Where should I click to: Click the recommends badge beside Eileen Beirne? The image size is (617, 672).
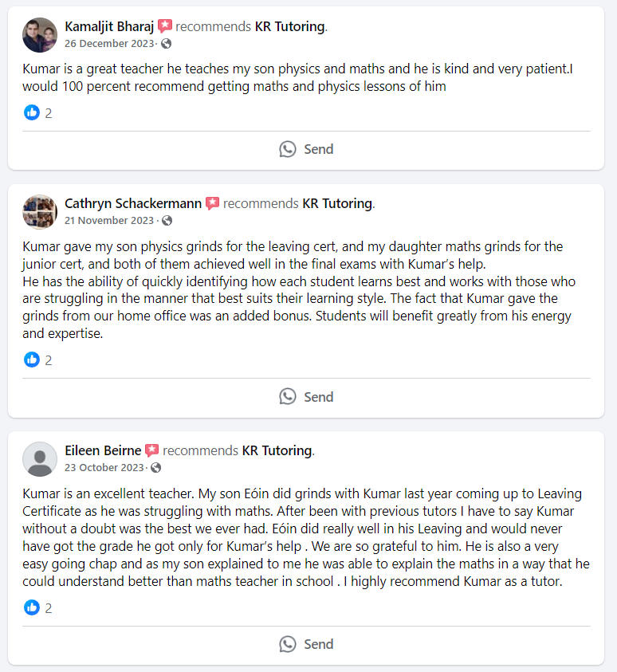(x=152, y=450)
